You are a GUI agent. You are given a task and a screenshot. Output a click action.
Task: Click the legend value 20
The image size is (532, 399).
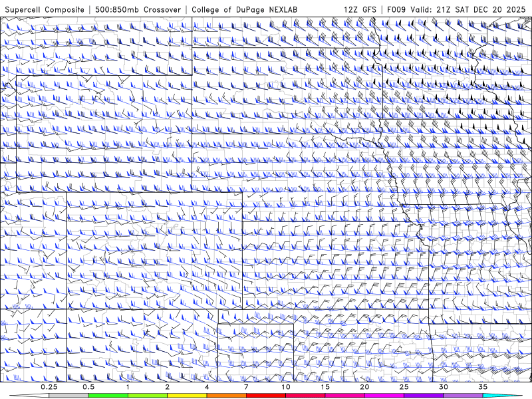(364, 387)
